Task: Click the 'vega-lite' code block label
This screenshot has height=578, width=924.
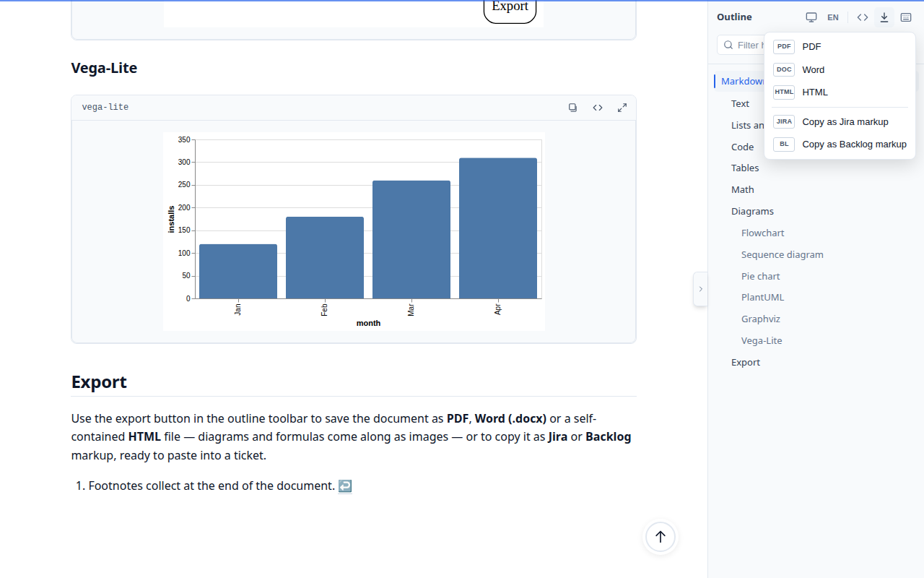Action: pos(105,108)
